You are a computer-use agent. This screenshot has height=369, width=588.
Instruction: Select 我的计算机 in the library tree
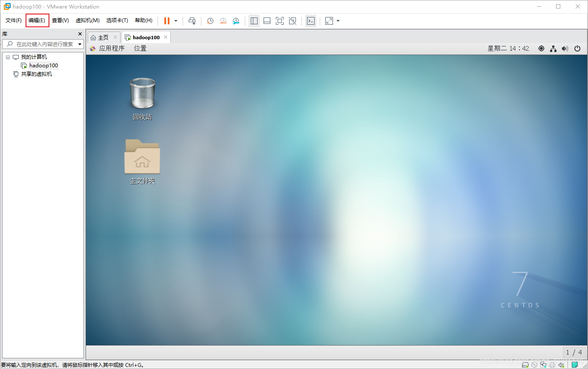coord(34,57)
